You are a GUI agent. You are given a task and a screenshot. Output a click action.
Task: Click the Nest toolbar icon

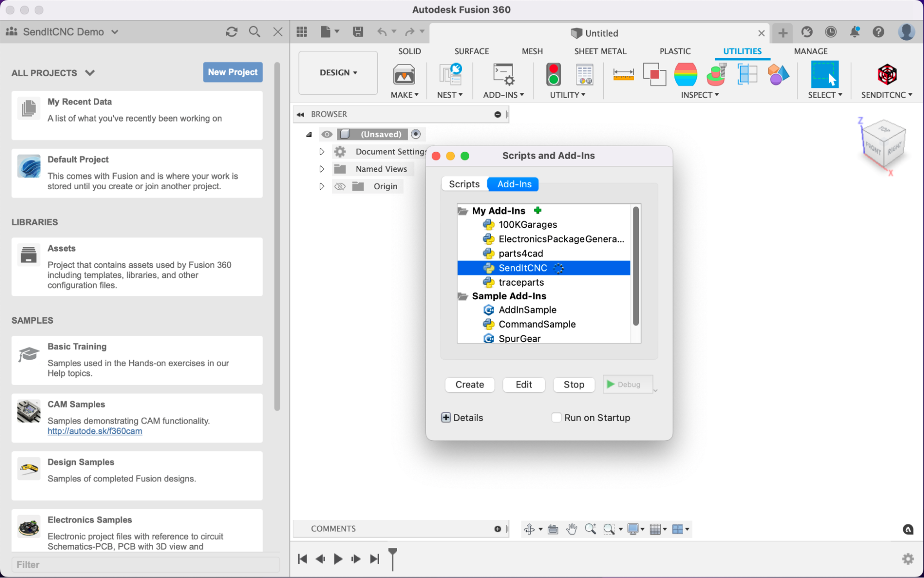(450, 74)
